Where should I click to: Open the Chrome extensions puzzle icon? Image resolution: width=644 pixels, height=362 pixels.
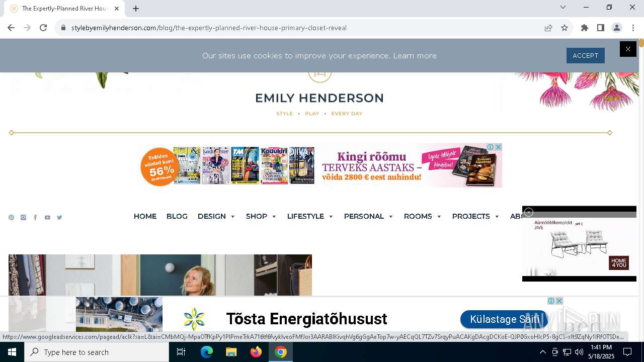point(585,28)
